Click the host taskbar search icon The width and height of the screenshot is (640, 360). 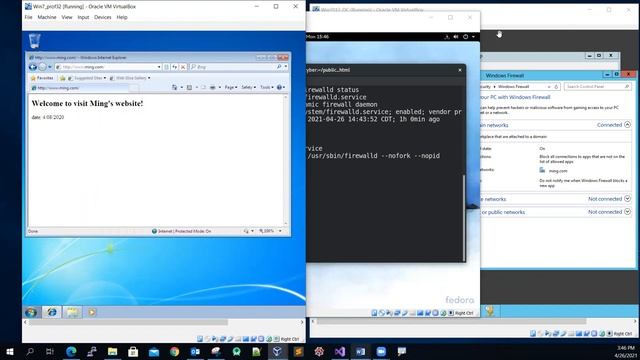click(30, 351)
